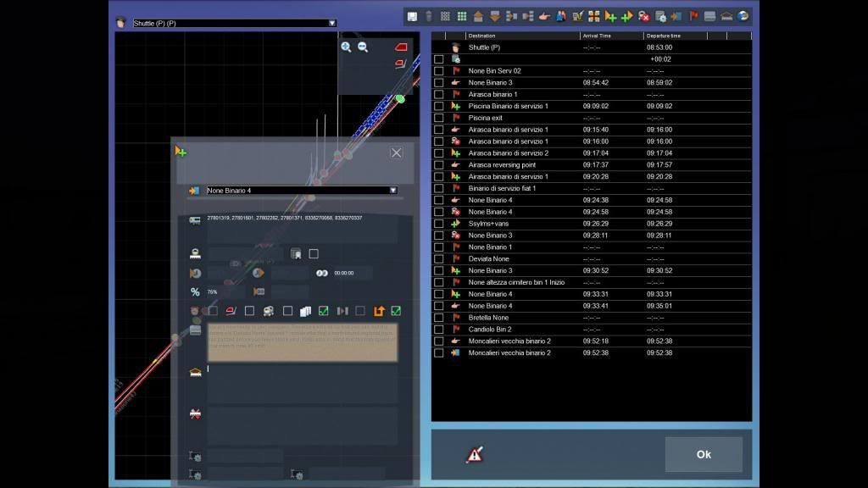Click the orange arrow green plus toolbar icon
Viewport: 868px width, 488px height.
point(610,17)
